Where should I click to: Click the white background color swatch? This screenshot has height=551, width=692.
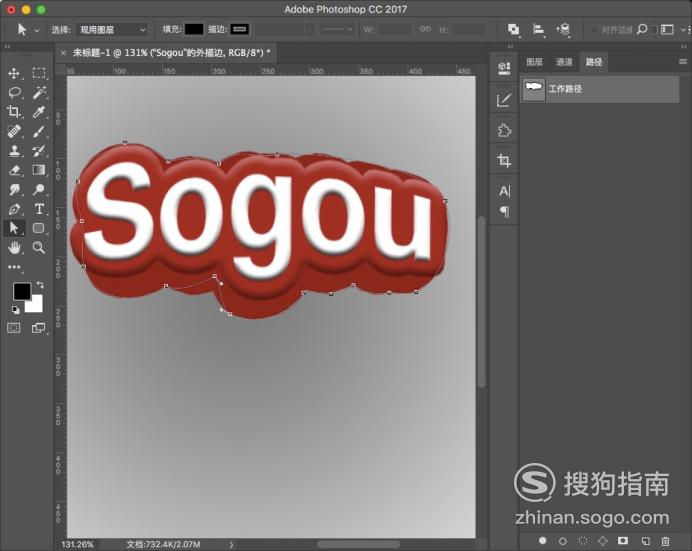point(36,305)
